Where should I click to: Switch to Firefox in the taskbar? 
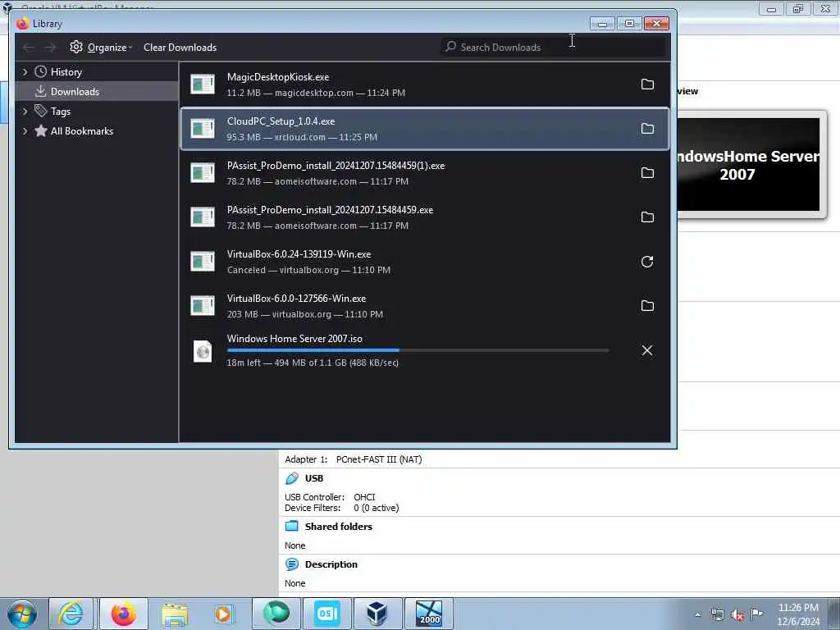(x=124, y=614)
